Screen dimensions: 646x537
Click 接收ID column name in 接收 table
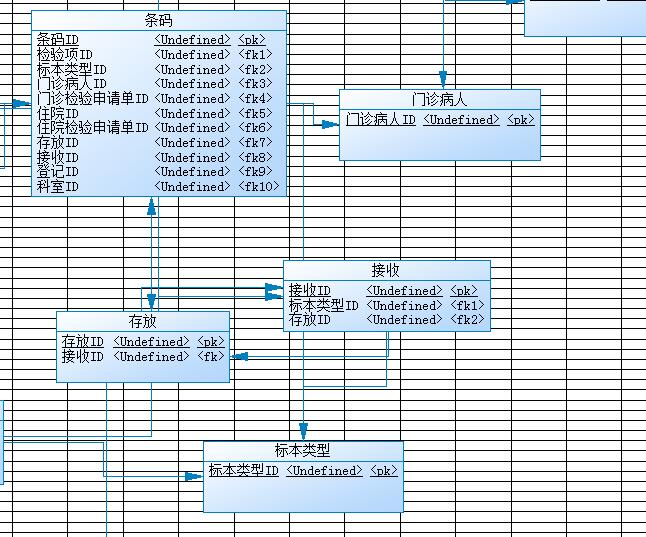coord(309,291)
